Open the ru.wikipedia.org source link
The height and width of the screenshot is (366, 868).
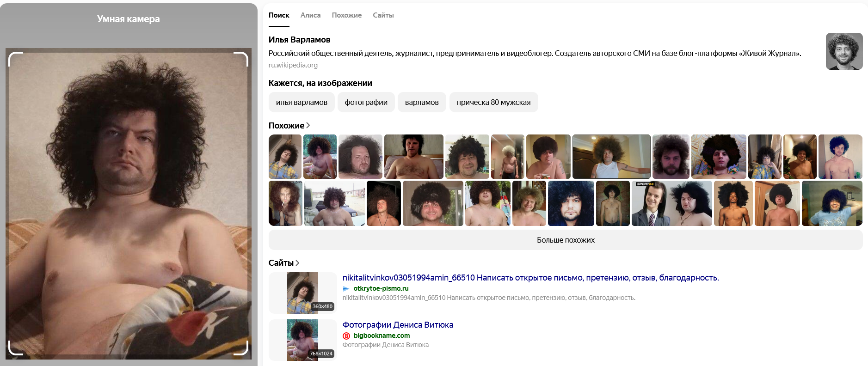click(x=293, y=65)
